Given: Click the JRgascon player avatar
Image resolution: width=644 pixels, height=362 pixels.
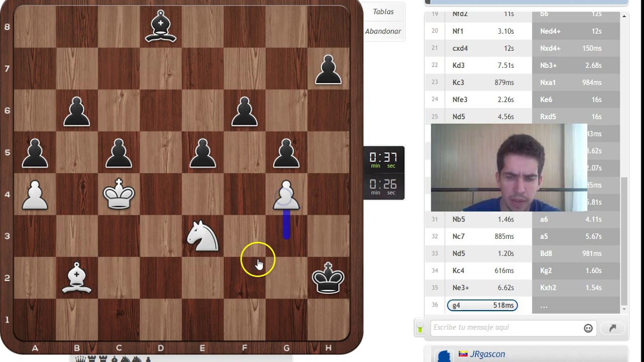Looking at the screenshot, I should point(444,355).
